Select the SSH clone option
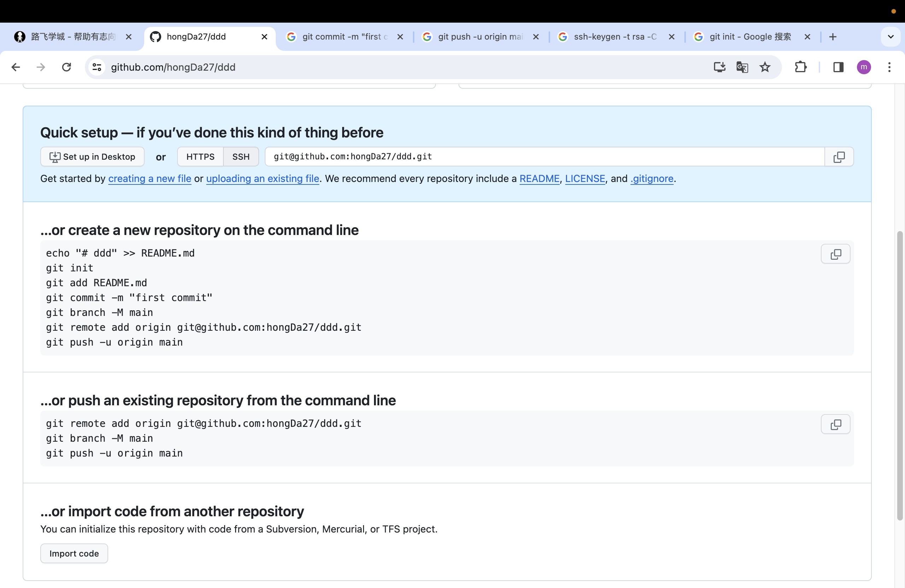The height and width of the screenshot is (588, 905). coord(241,157)
